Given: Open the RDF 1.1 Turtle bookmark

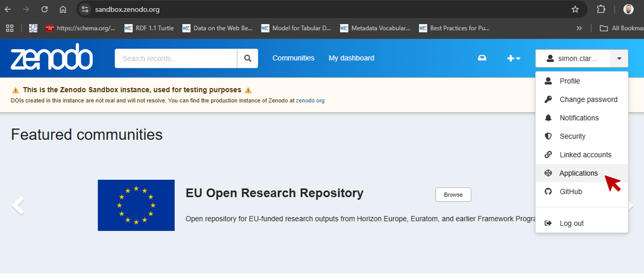Looking at the screenshot, I should click(149, 28).
